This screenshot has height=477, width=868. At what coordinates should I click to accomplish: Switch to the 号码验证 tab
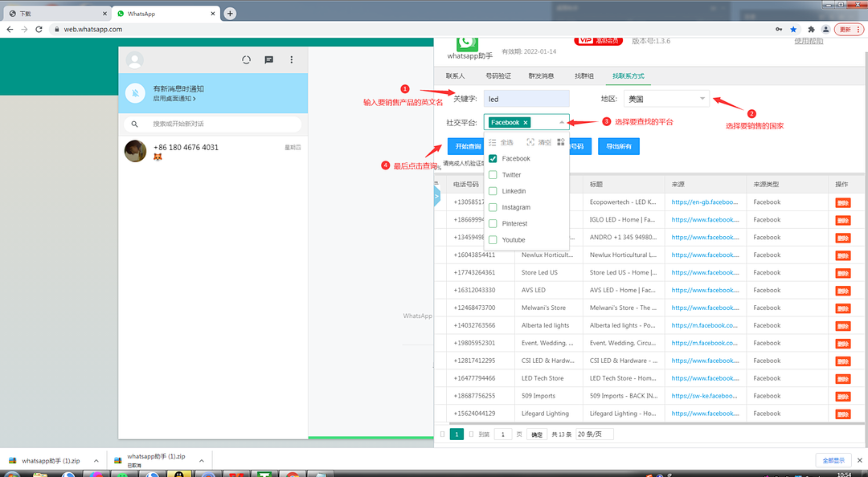498,75
